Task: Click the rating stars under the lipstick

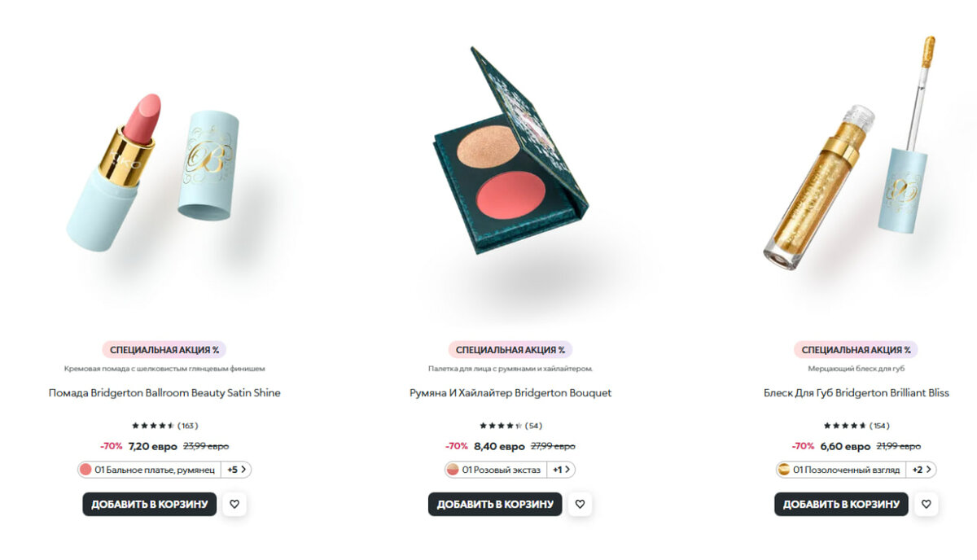Action: point(153,426)
